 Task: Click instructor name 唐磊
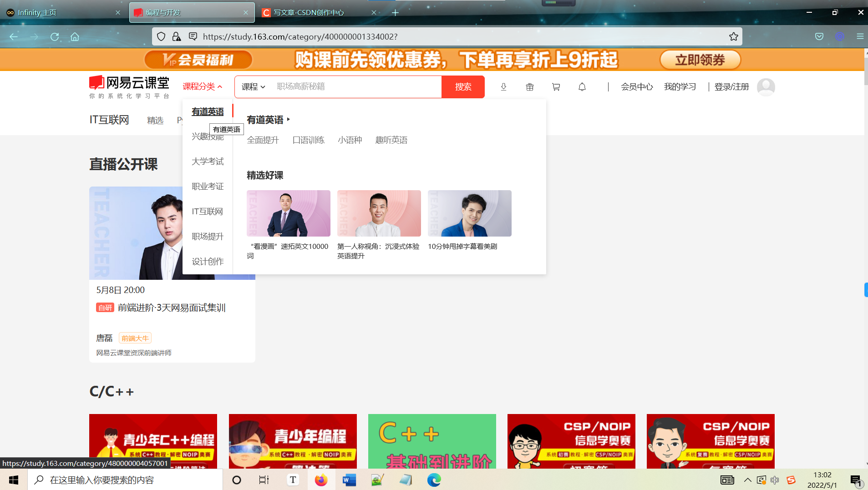coord(104,338)
